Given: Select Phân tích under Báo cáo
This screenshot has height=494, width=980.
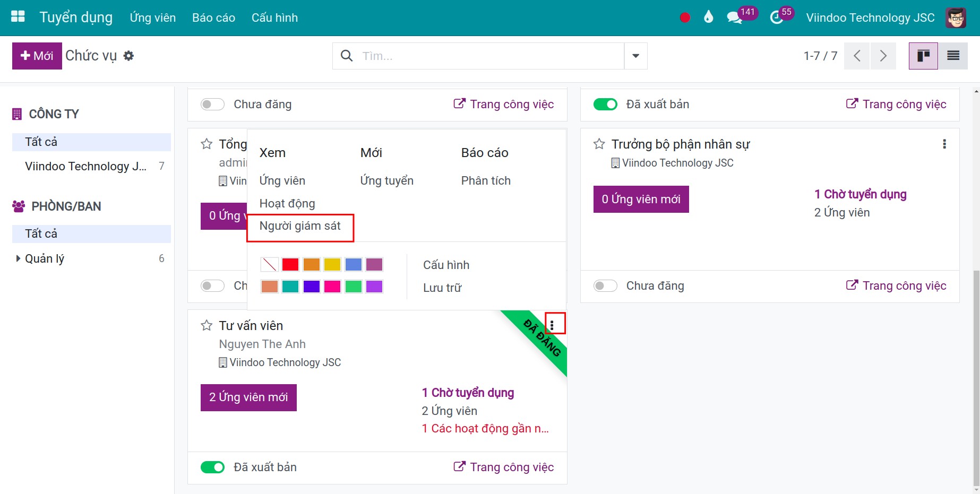Looking at the screenshot, I should pyautogui.click(x=486, y=180).
